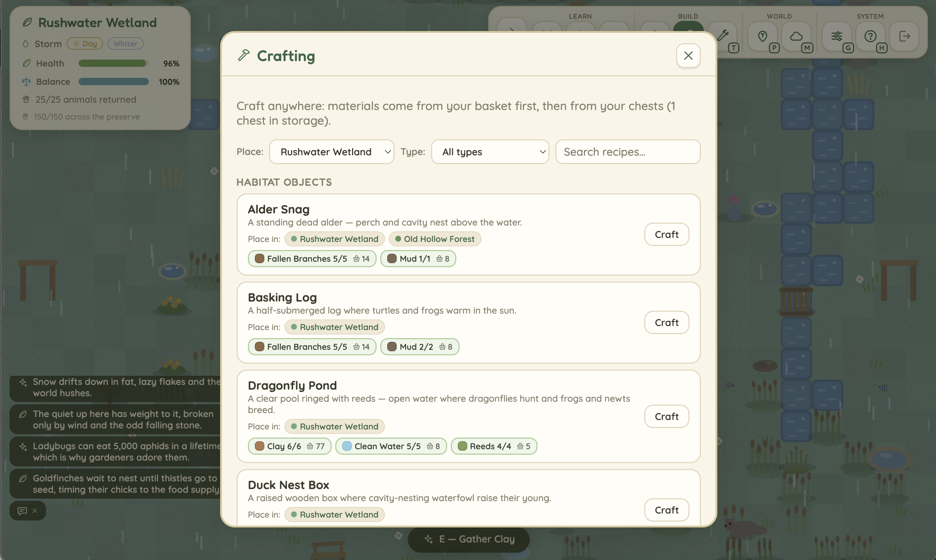Select Rushwater Wetland chip on Dragonfly Pond

pos(335,427)
